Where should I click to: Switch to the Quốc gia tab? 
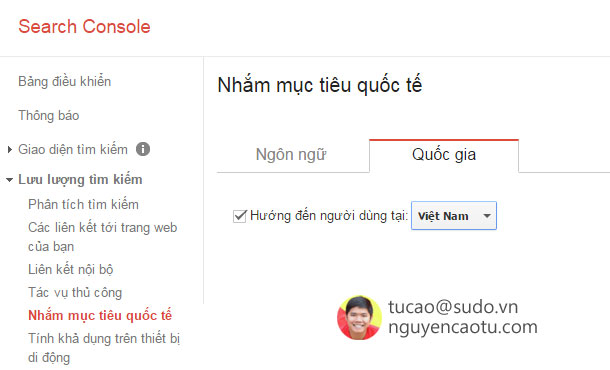pyautogui.click(x=444, y=155)
